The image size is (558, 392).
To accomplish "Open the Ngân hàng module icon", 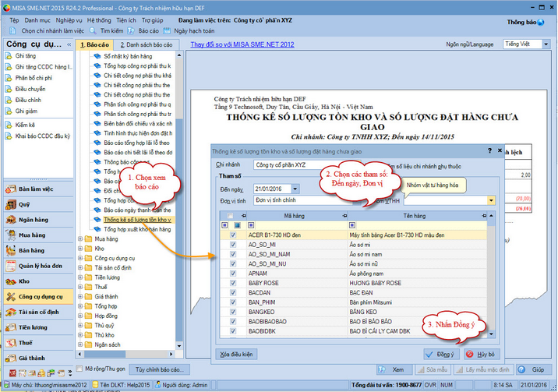I will [x=11, y=220].
